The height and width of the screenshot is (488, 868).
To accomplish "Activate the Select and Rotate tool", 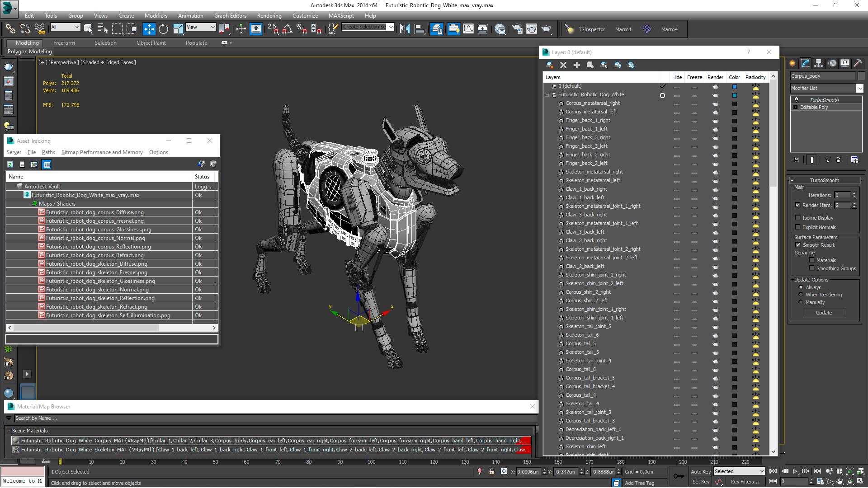I will (163, 29).
